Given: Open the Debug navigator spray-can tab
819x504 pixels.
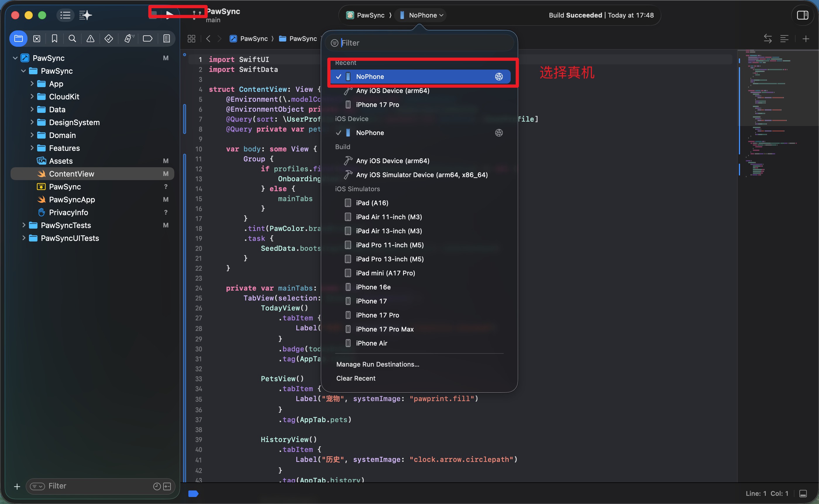Looking at the screenshot, I should click(129, 39).
